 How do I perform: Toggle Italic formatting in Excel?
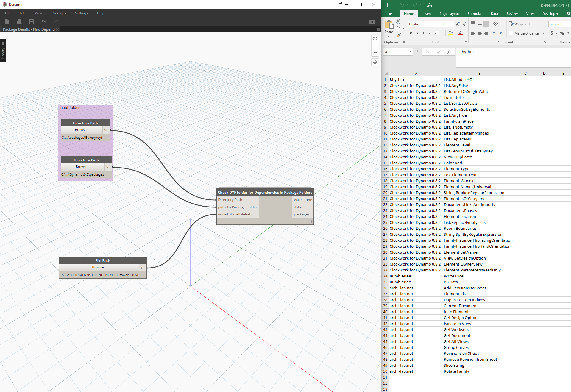pos(418,33)
